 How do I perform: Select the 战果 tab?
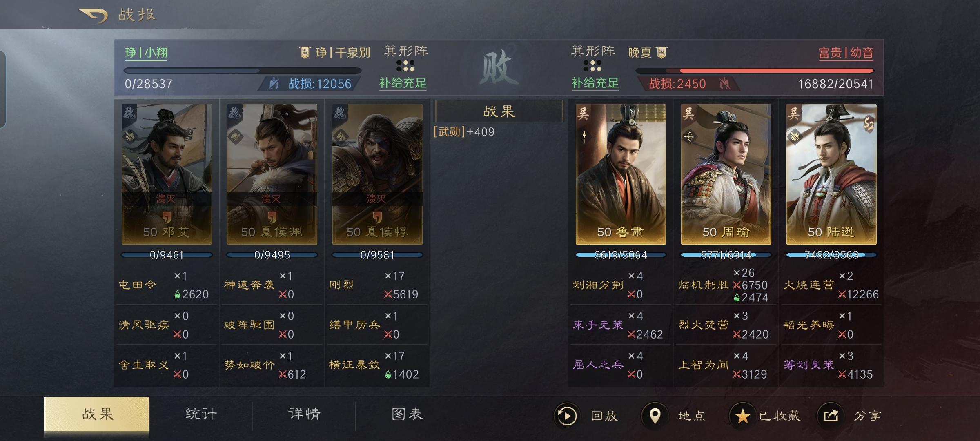(x=97, y=414)
